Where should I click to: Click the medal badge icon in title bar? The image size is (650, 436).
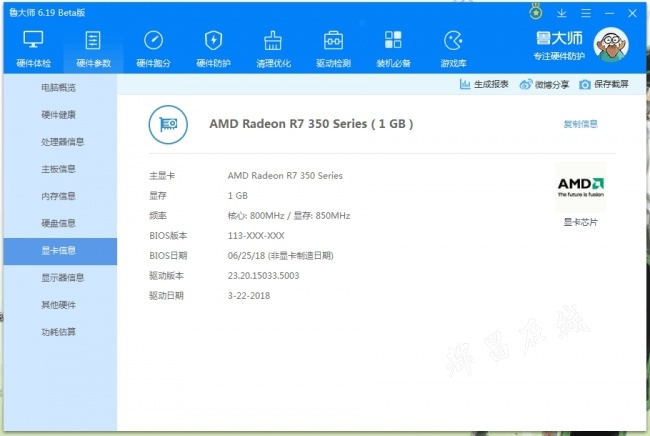[536, 12]
